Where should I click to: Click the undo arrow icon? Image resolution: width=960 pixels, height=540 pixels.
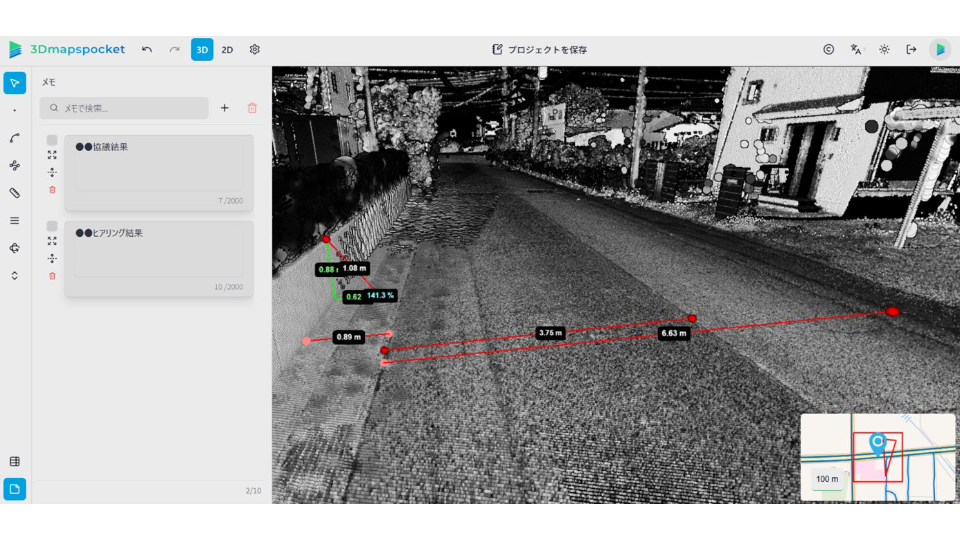pos(147,49)
